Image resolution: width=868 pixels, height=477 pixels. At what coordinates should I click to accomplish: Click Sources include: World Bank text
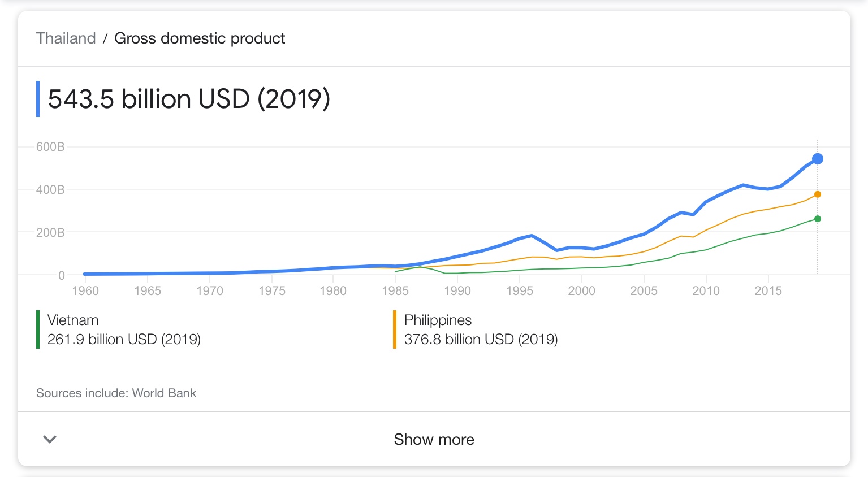tap(116, 393)
